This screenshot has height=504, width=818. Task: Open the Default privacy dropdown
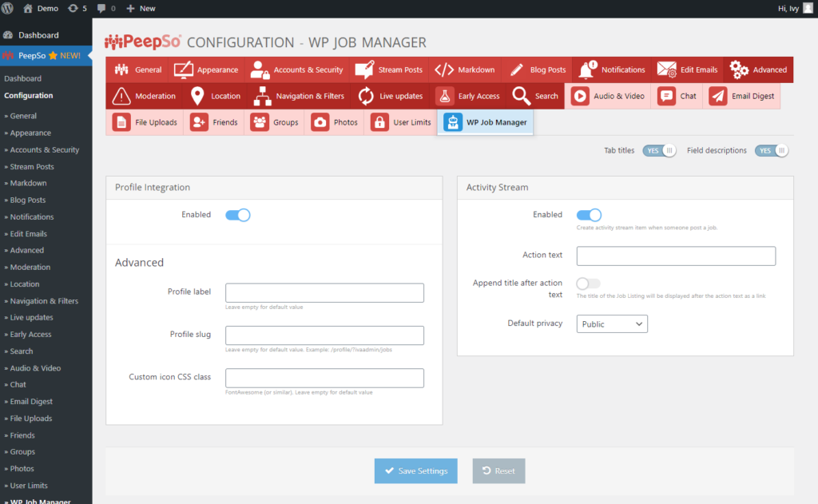(612, 323)
